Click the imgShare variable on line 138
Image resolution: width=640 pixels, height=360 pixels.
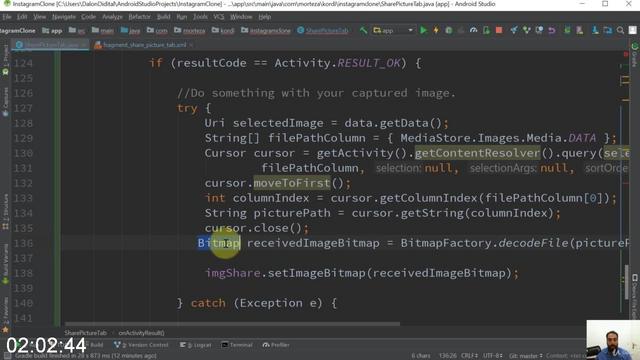tap(233, 273)
